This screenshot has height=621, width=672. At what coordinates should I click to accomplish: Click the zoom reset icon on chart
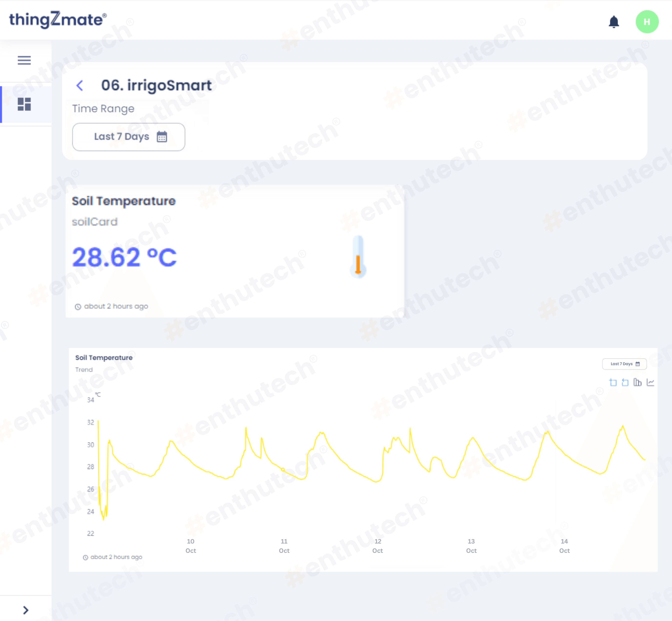tap(625, 382)
